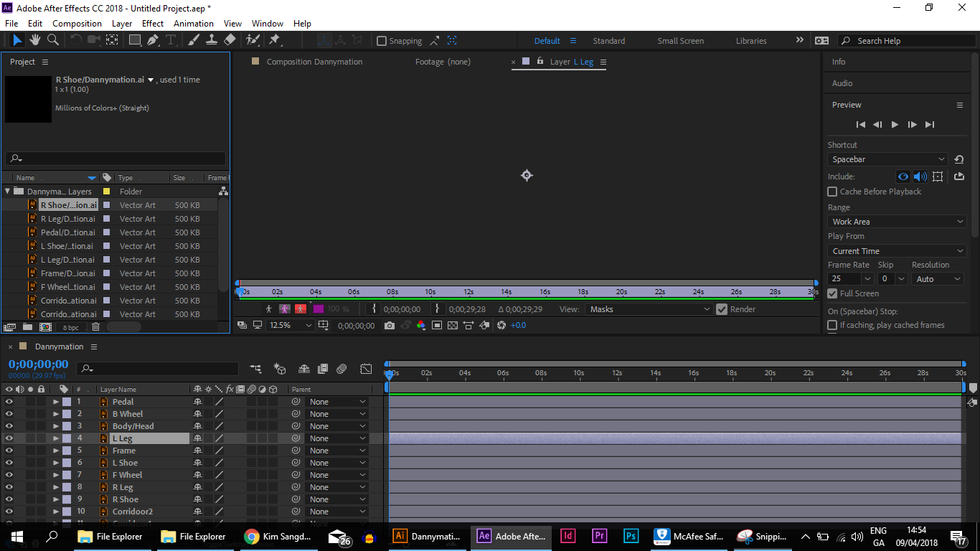Select the Roto Brush tool

click(x=253, y=40)
